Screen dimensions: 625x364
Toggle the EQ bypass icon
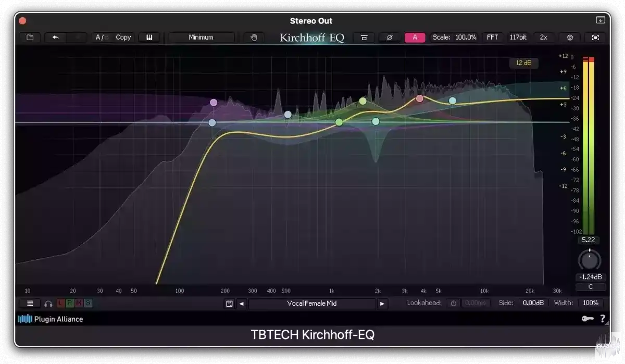tap(364, 37)
